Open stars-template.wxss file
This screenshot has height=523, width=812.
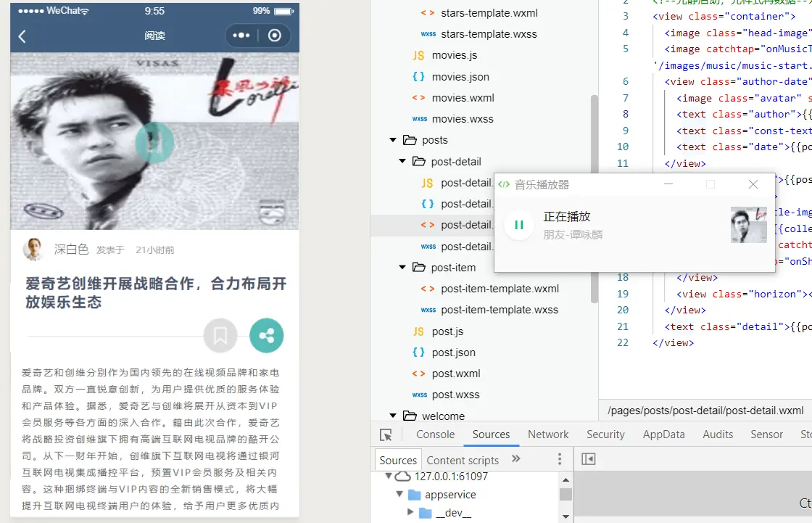point(489,34)
